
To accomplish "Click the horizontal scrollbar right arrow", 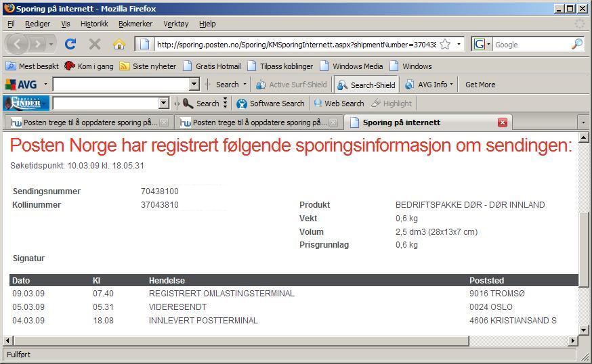I will (x=573, y=340).
